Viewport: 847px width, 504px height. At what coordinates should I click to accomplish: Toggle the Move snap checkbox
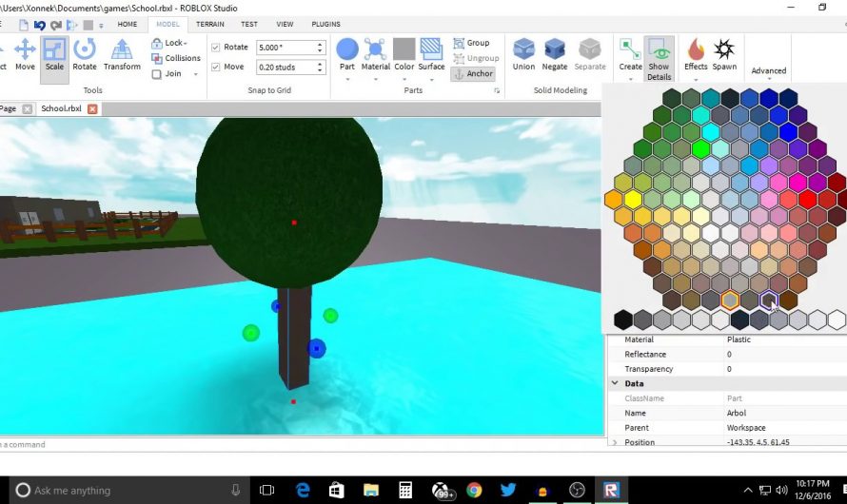tap(215, 67)
